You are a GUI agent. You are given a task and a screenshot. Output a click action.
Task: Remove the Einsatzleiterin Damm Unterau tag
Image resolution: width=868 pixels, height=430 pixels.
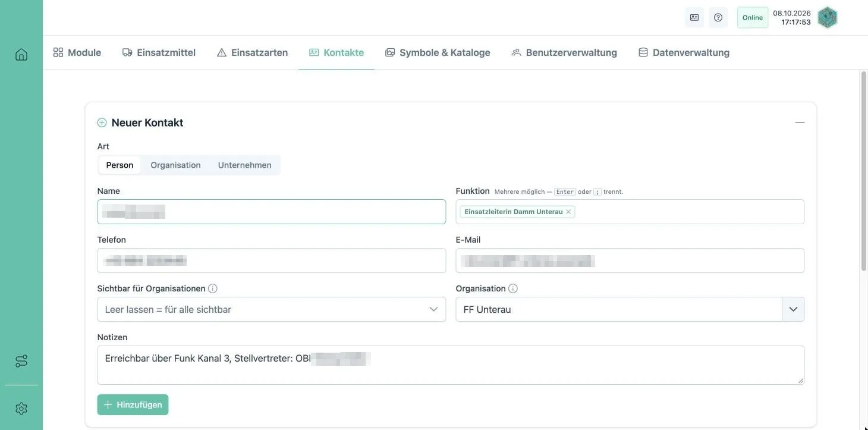[568, 212]
